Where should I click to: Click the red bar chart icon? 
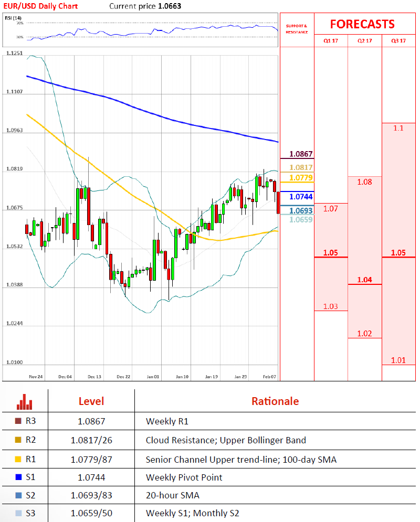point(24,402)
